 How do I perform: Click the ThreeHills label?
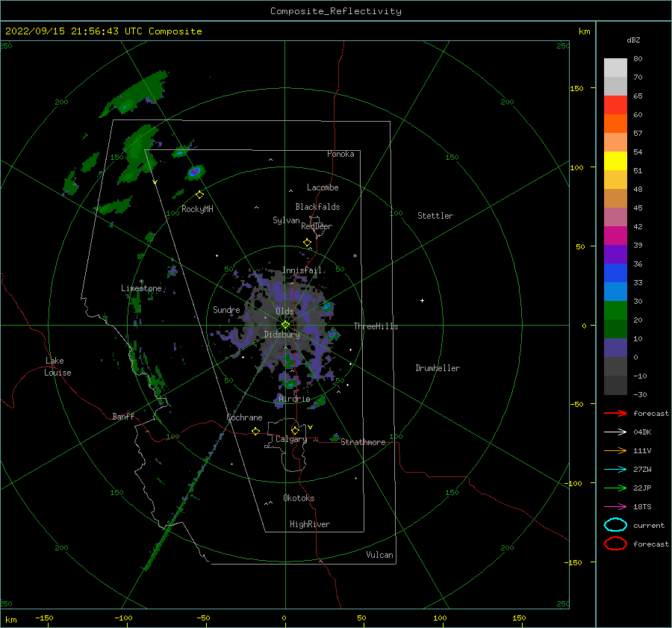click(376, 326)
